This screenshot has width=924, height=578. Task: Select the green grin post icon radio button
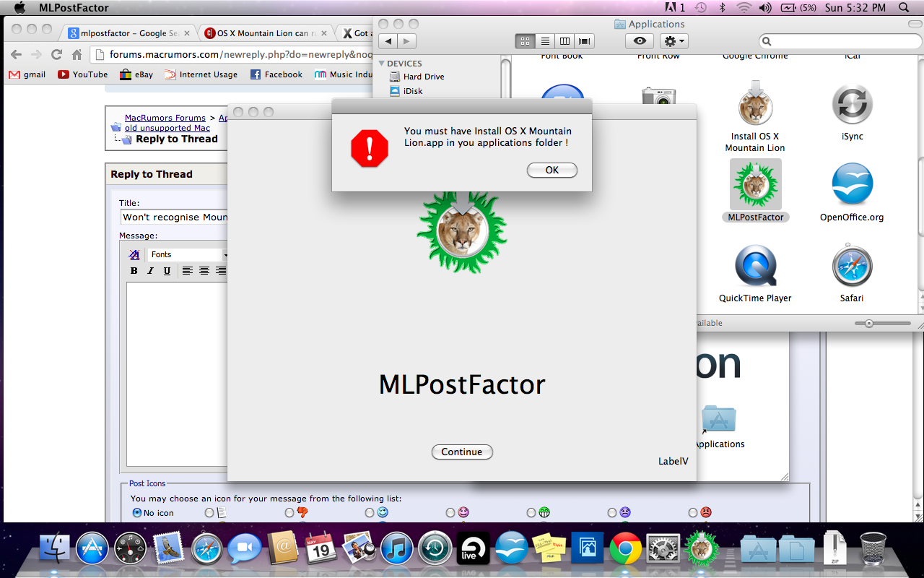tap(531, 513)
